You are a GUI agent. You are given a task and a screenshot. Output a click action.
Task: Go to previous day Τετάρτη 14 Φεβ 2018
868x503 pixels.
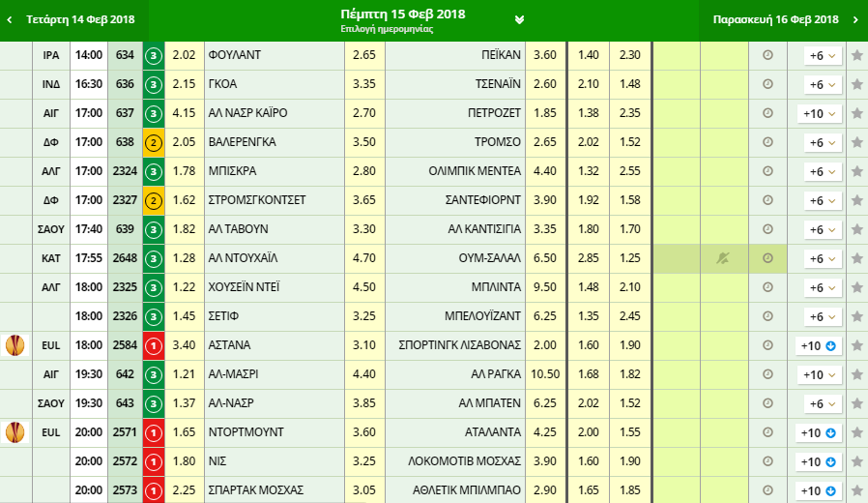coord(72,19)
